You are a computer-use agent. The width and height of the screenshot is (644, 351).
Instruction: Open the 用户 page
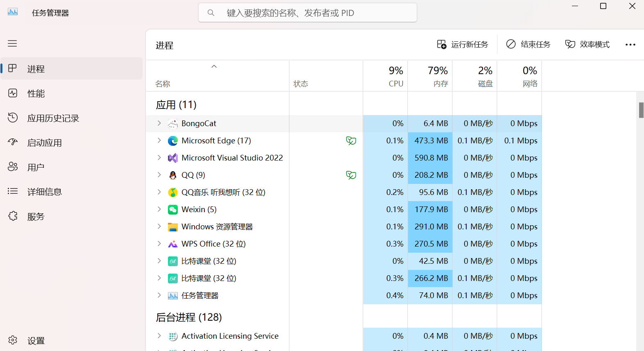[x=72, y=167]
